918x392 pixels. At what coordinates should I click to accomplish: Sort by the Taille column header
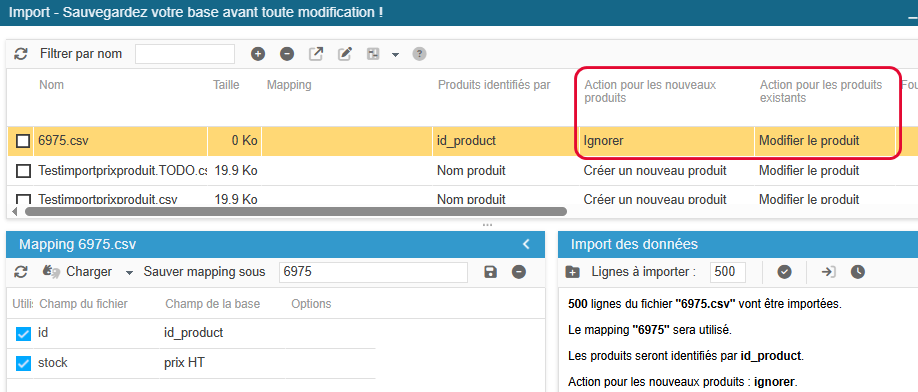(226, 85)
